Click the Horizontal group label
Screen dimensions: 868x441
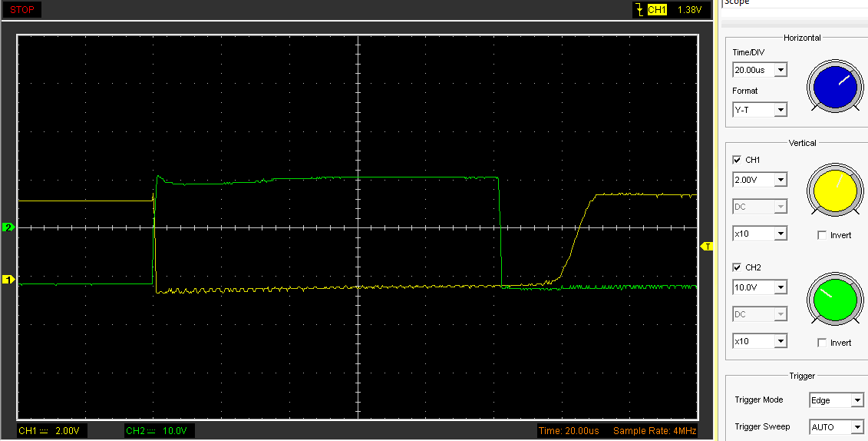802,38
